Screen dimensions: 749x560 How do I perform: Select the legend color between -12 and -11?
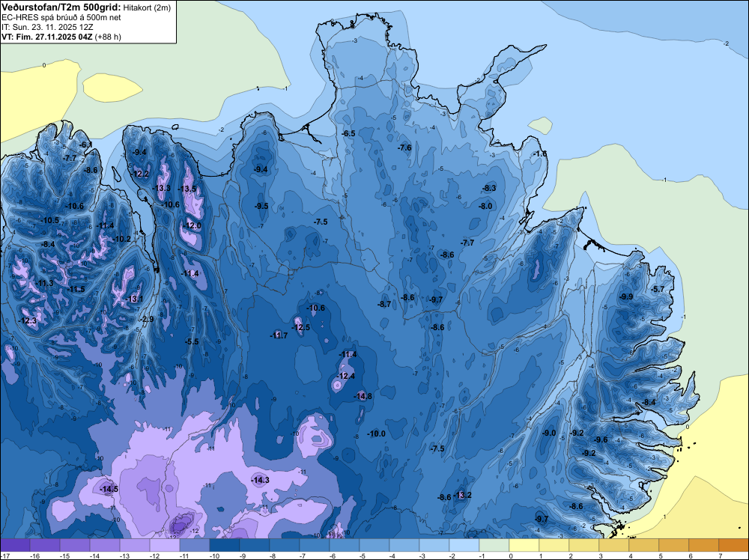coord(165,545)
